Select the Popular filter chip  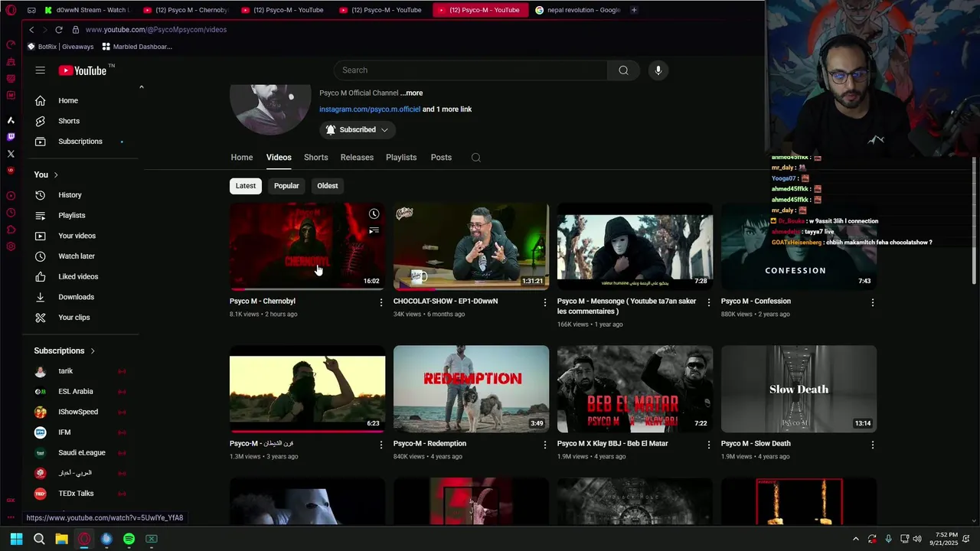pyautogui.click(x=286, y=186)
